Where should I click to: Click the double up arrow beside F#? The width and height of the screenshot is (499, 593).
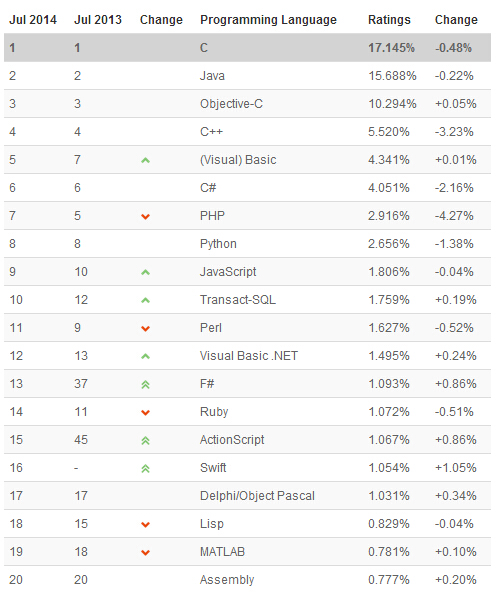pyautogui.click(x=145, y=385)
